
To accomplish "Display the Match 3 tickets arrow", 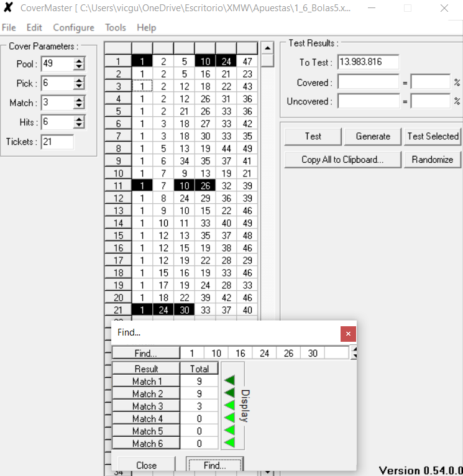I will pos(229,406).
